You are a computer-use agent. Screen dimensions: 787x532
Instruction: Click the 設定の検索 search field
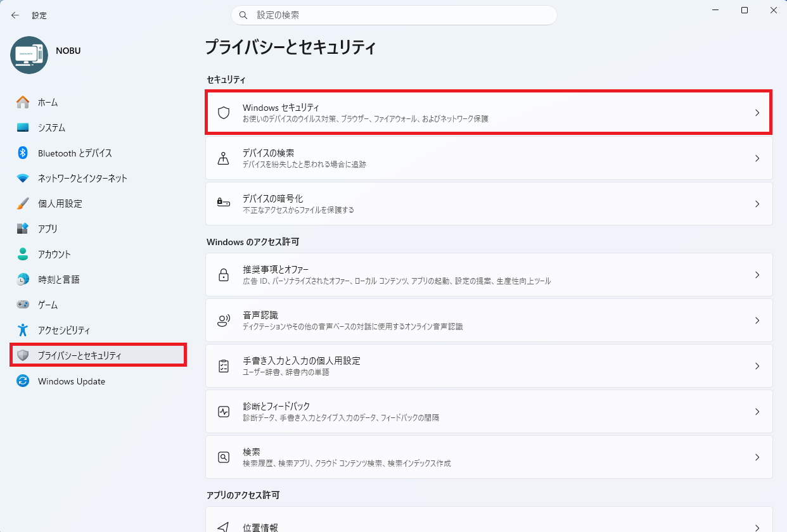pyautogui.click(x=394, y=15)
